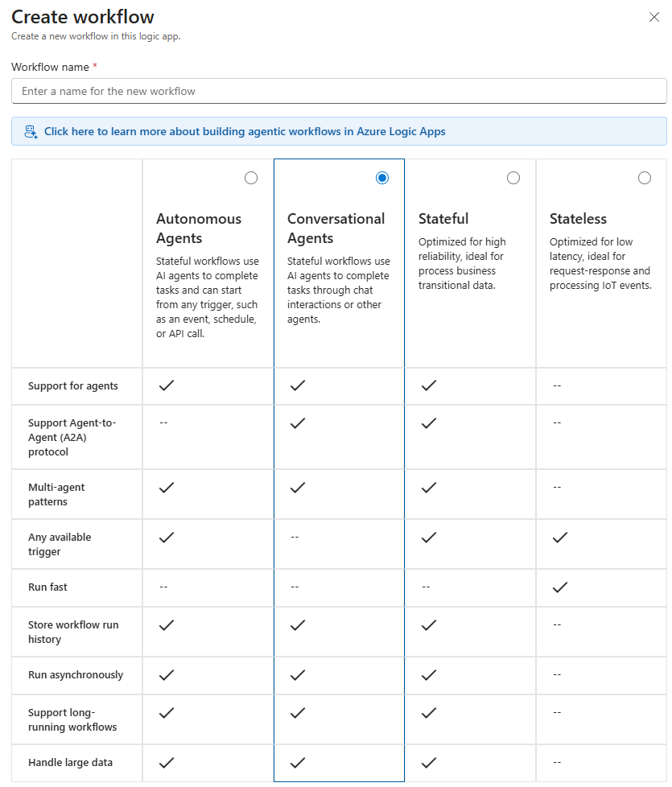Click the Stateless column heading
The width and height of the screenshot is (672, 787).
[578, 219]
